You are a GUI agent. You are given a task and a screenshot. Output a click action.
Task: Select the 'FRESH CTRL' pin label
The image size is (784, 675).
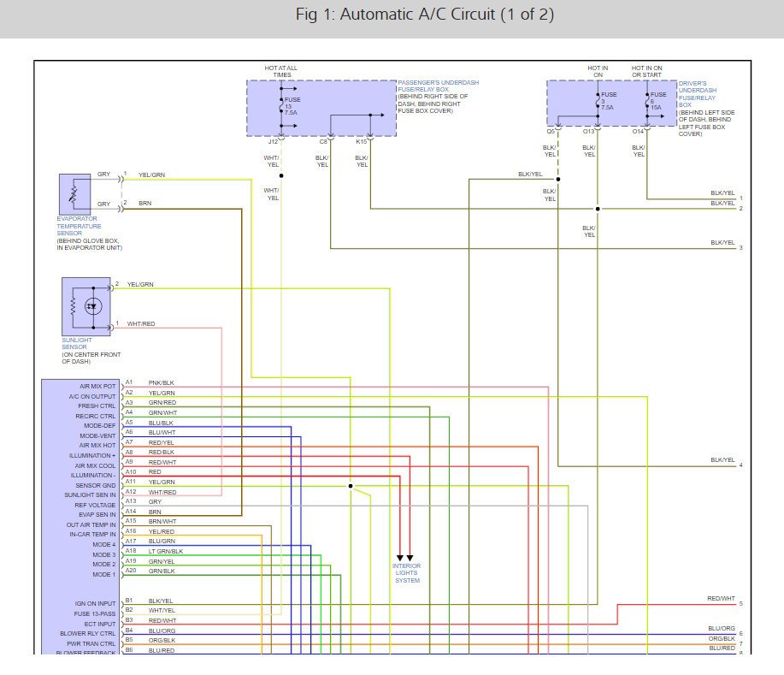pyautogui.click(x=97, y=406)
